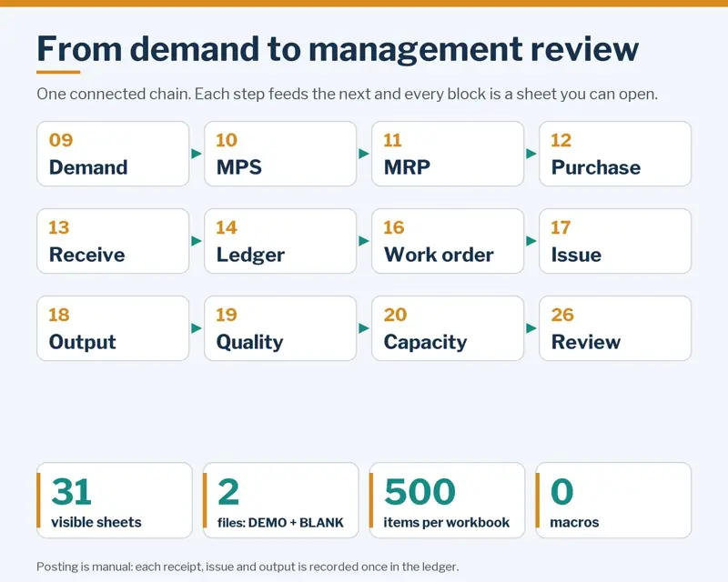Screen dimensions: 728x582
Task: Open the 14 Ledger block
Action: 280,241
